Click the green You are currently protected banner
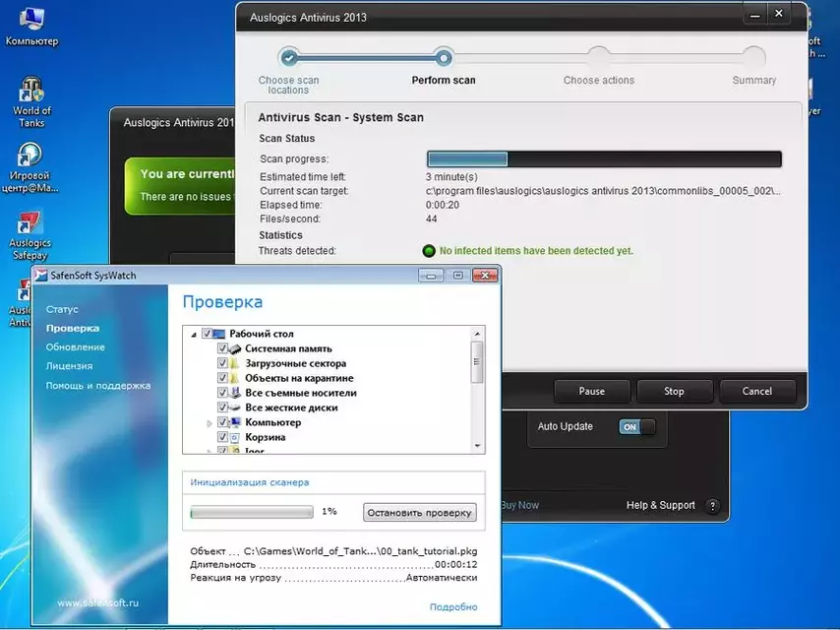Image resolution: width=840 pixels, height=630 pixels. [x=180, y=185]
